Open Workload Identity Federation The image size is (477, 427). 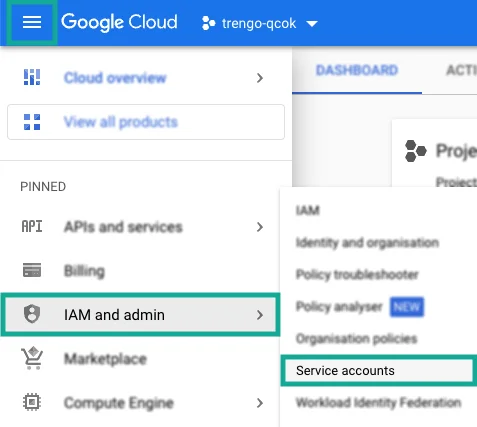[378, 403]
